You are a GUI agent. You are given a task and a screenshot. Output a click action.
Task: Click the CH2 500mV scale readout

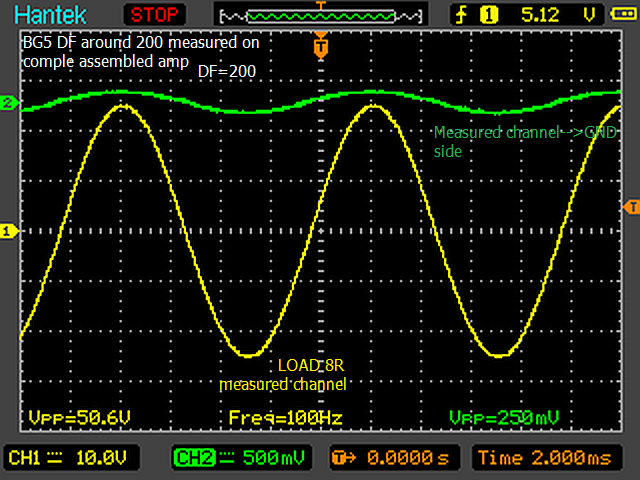click(242, 458)
